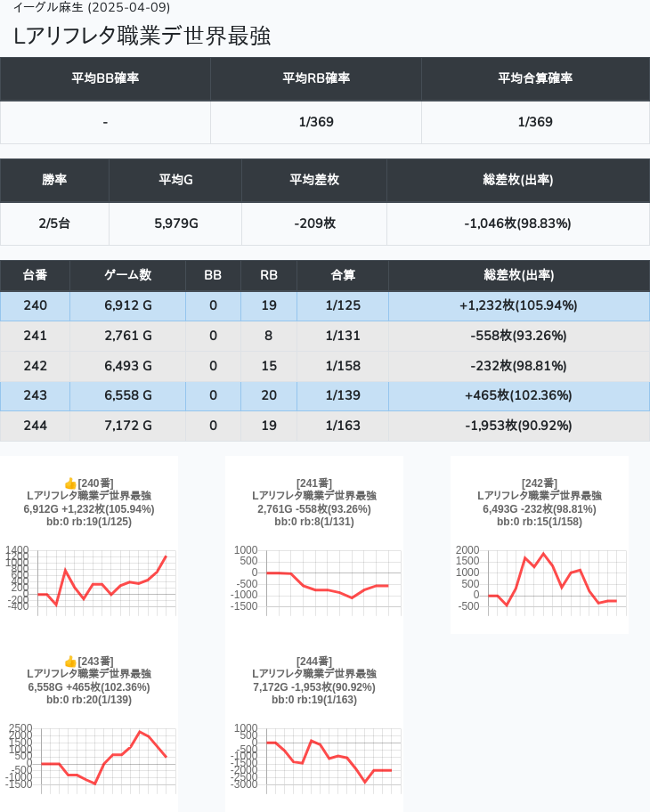650x812 pixels.
Task: Click the 勝率 header cell
Action: [x=54, y=180]
